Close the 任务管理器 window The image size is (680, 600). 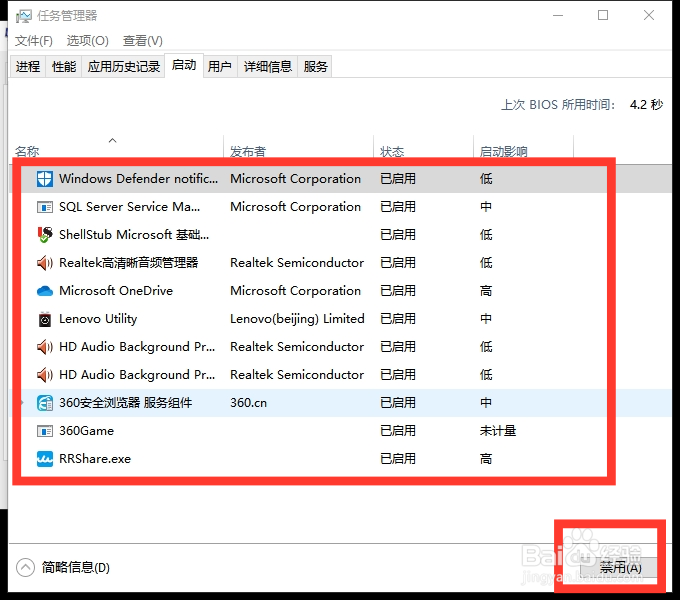[649, 15]
